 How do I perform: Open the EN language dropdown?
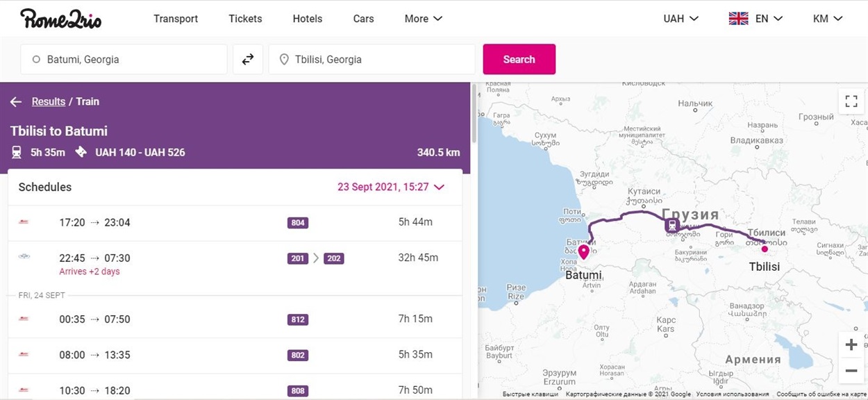click(769, 19)
